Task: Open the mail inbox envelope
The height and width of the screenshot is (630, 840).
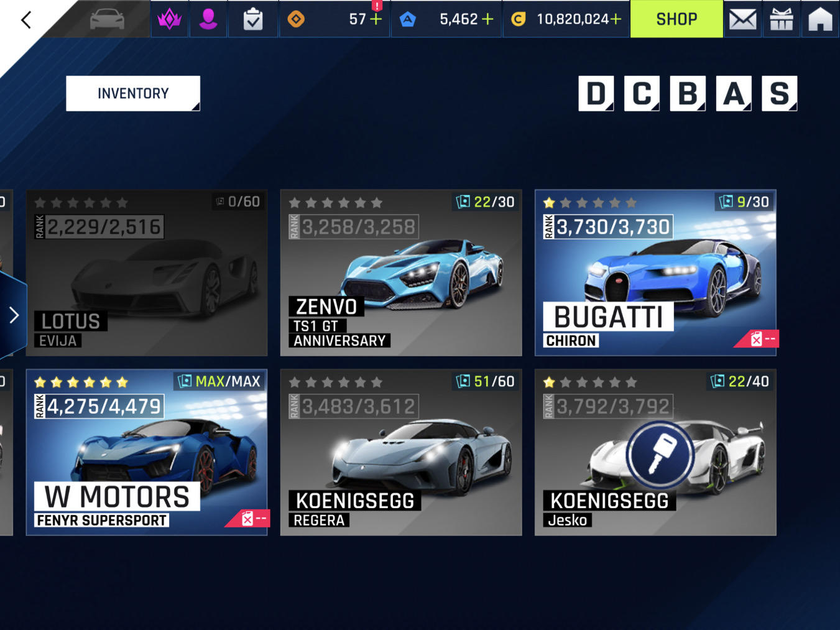Action: (x=742, y=19)
